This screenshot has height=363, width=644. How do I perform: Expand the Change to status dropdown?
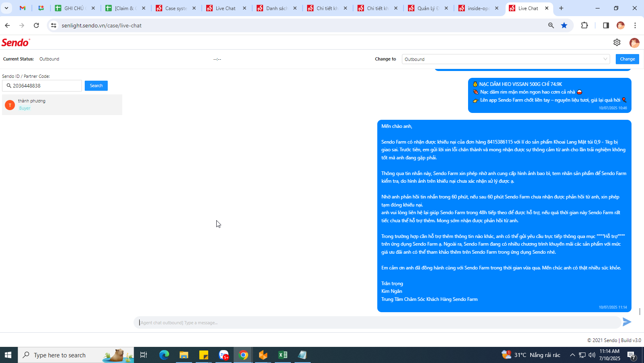click(506, 59)
